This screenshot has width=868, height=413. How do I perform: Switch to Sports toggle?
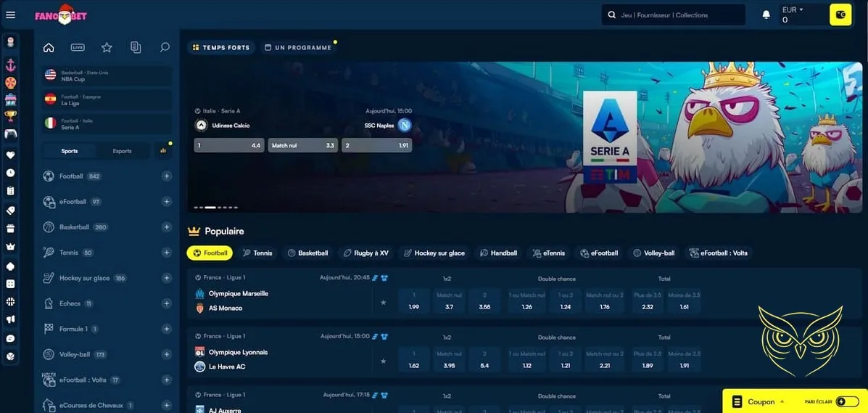pyautogui.click(x=69, y=151)
